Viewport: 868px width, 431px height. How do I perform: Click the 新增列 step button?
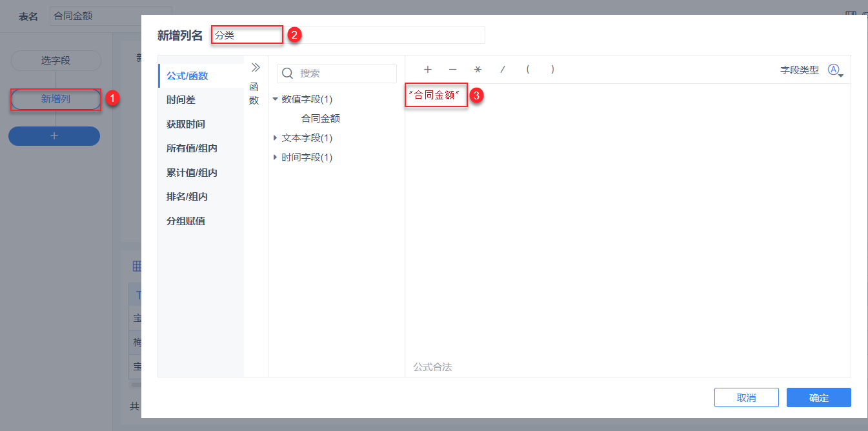(56, 99)
